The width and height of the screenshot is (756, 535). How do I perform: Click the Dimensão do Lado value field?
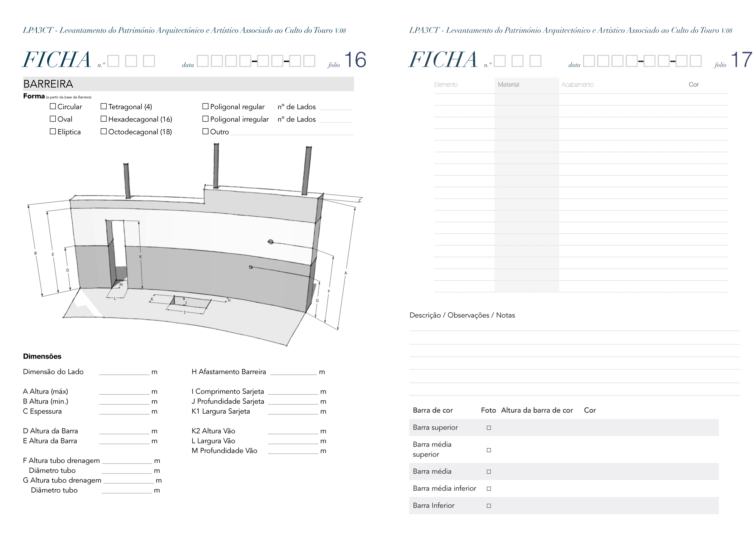[124, 372]
